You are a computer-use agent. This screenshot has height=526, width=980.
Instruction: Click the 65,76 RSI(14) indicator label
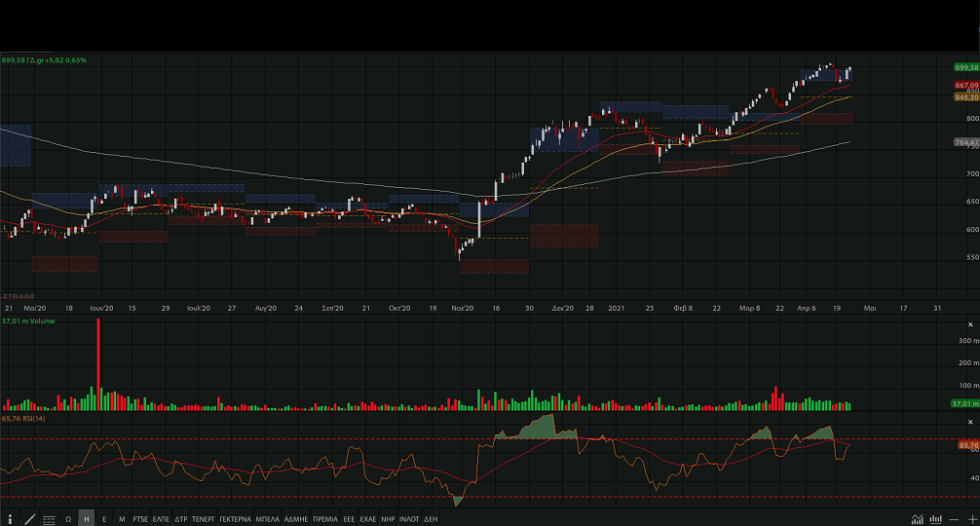click(23, 418)
